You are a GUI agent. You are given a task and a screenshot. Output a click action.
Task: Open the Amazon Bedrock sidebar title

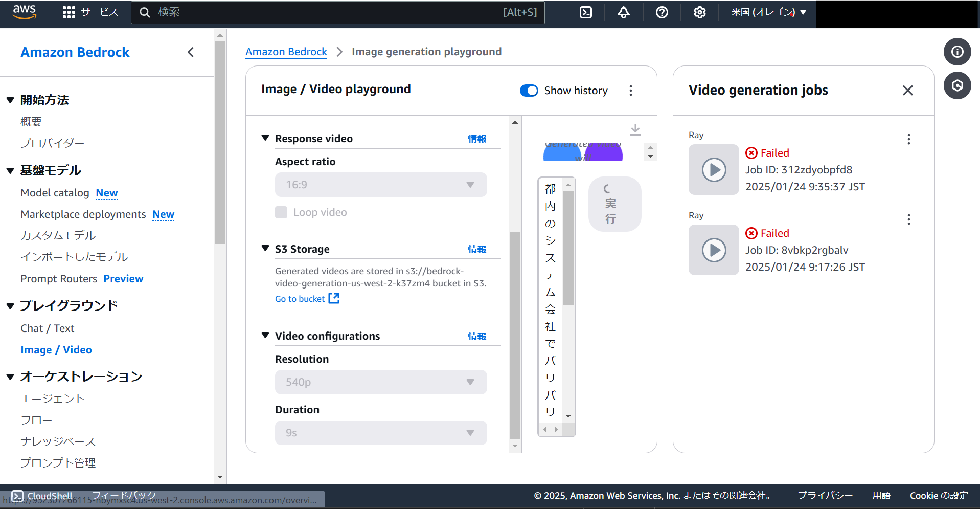[75, 52]
